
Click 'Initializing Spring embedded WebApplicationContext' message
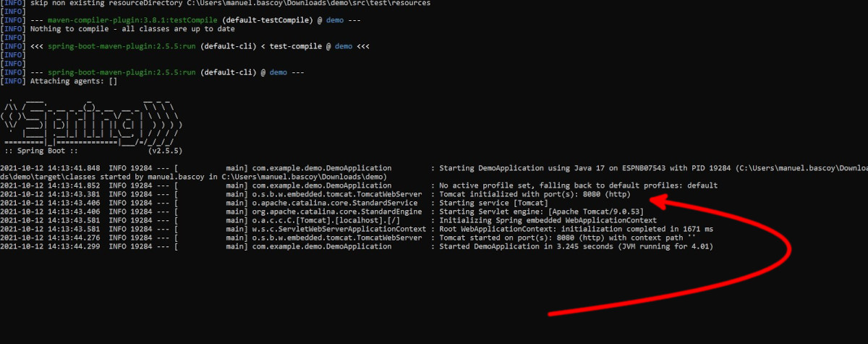(x=548, y=220)
